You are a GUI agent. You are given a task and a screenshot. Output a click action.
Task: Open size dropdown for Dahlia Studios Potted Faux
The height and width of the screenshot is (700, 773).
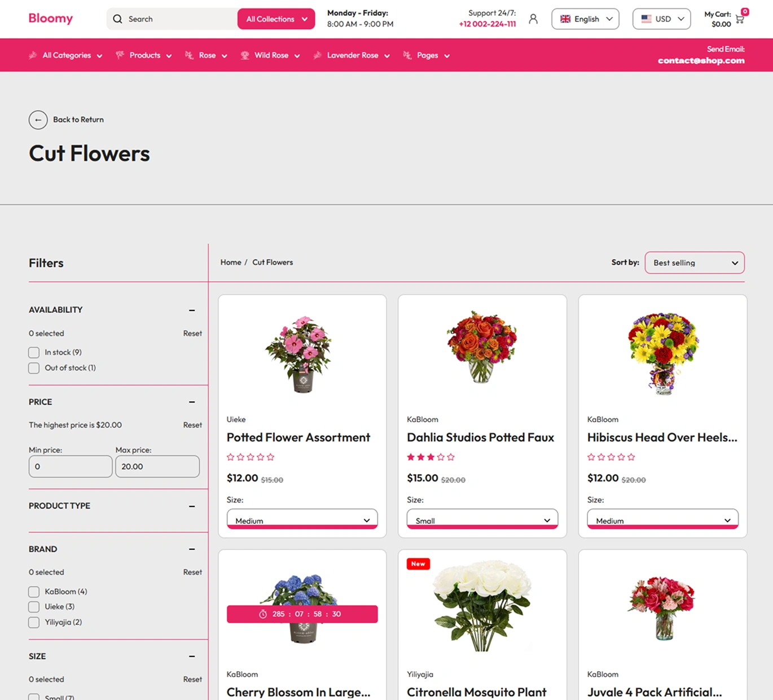(x=482, y=519)
